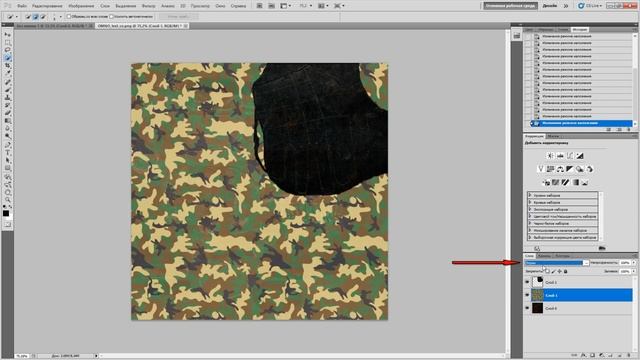Select the Move tool
Screen dimensions: 640x360
click(x=7, y=35)
